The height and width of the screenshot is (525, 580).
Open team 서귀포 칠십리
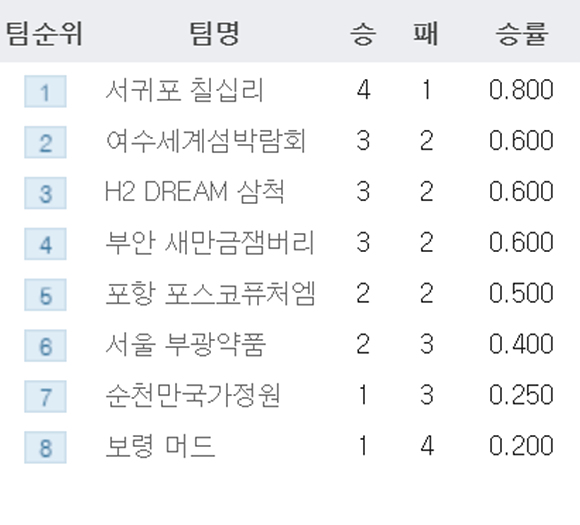pos(184,90)
